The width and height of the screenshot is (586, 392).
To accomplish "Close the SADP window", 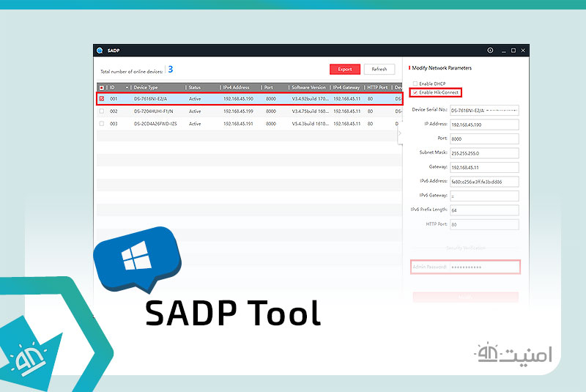I will point(523,51).
